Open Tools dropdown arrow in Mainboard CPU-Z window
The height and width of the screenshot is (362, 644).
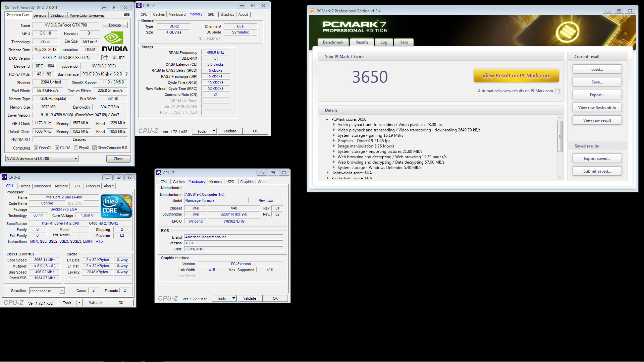(x=233, y=298)
